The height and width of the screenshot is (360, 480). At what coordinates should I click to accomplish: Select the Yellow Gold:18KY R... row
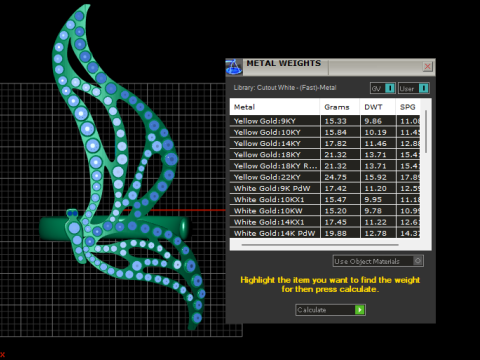325,166
